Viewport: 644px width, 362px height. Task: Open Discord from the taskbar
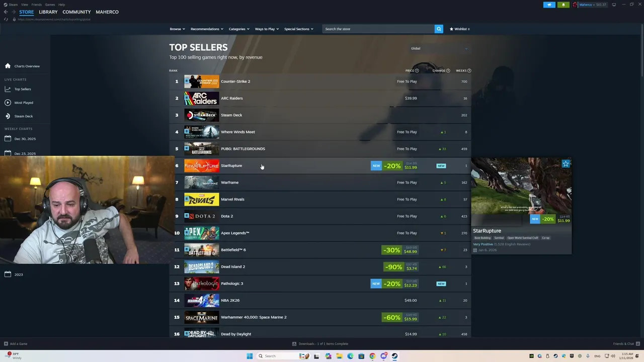tap(383, 356)
